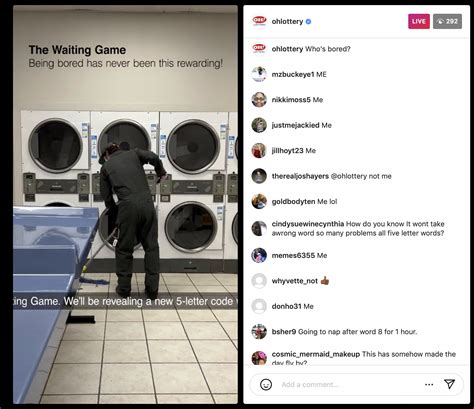474x409 pixels.
Task: Open cosmic_mermaid_makeup username link
Action: coord(316,354)
